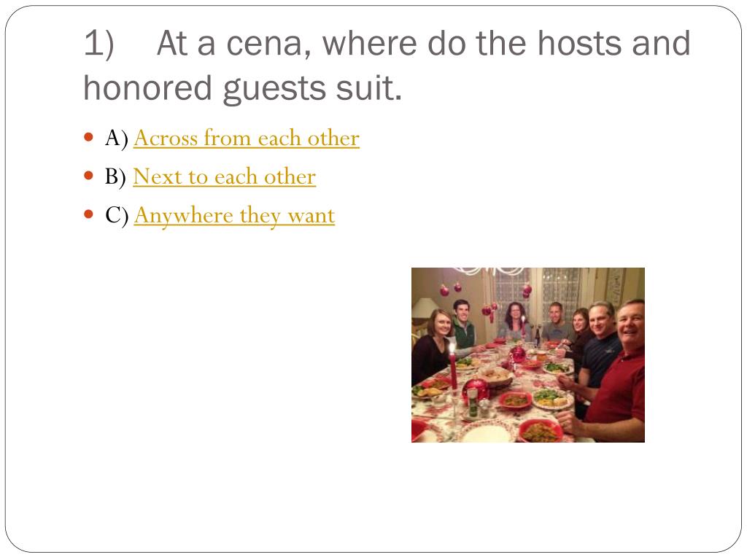
Task: Click the question number "1)" in the title
Action: point(99,44)
